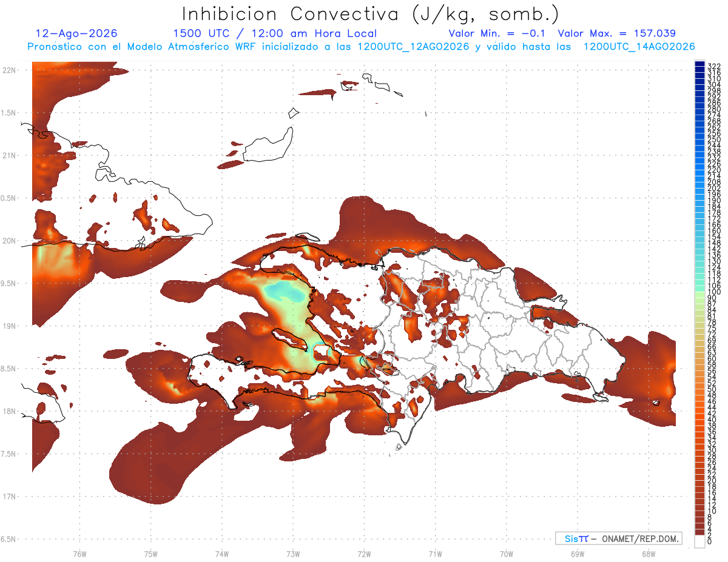This screenshot has height=562, width=728.
Task: Click the '21N' latitude label
Action: [8, 155]
